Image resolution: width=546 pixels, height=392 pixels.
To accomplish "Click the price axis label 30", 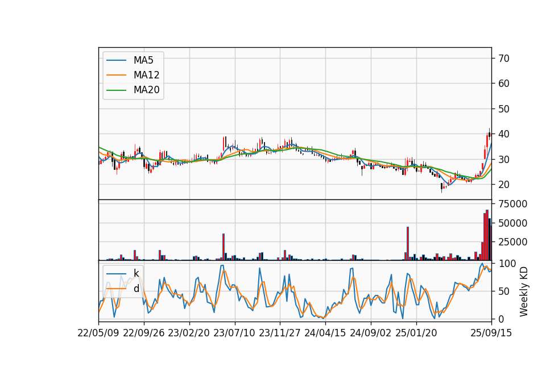I will coord(503,159).
